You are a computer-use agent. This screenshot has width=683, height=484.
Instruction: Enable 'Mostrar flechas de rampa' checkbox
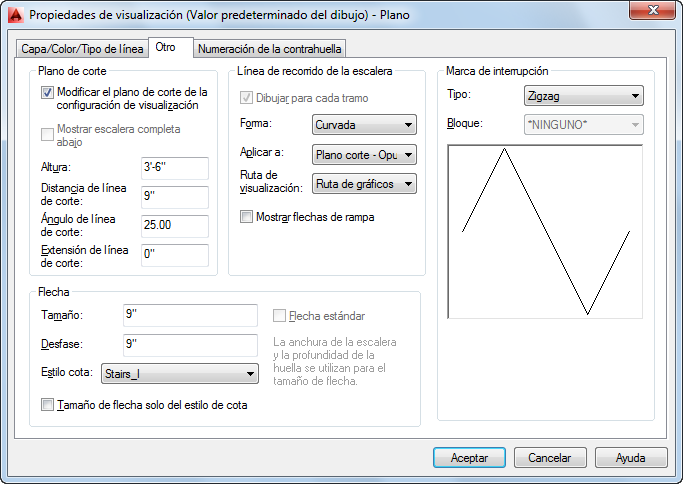pos(248,216)
